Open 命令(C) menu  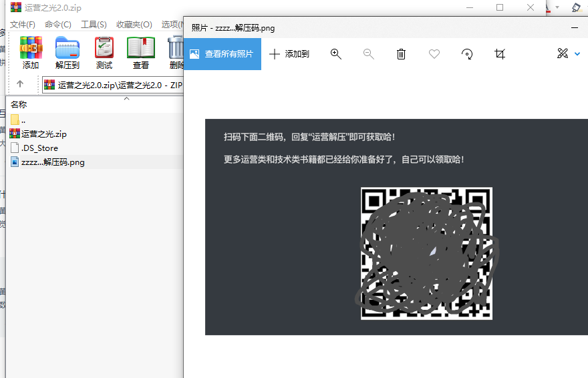57,25
